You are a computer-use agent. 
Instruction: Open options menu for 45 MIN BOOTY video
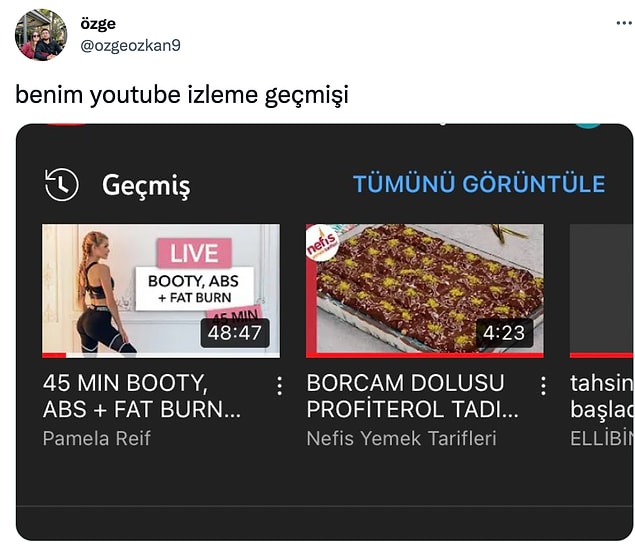coord(279,386)
